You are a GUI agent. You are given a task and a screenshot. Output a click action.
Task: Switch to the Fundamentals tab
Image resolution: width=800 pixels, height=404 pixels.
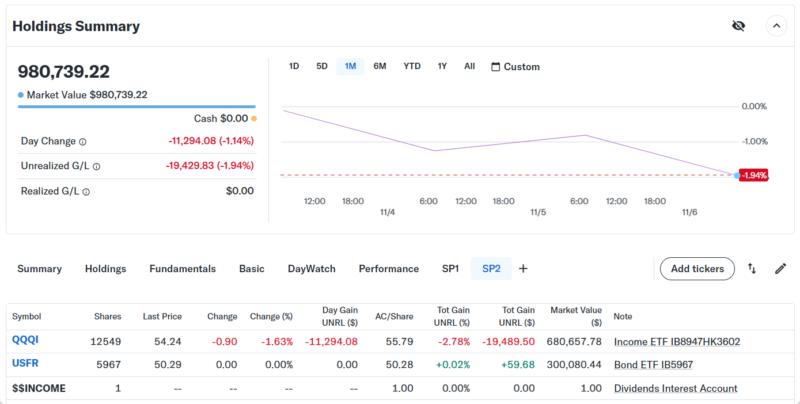point(182,268)
